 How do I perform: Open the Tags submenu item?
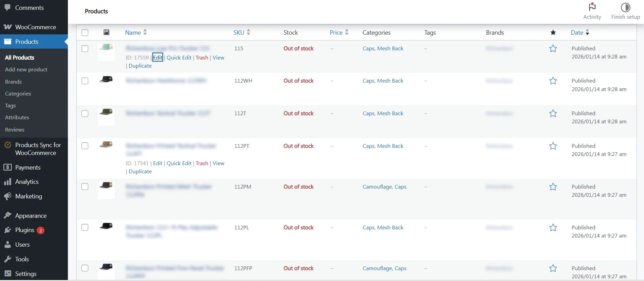click(11, 105)
